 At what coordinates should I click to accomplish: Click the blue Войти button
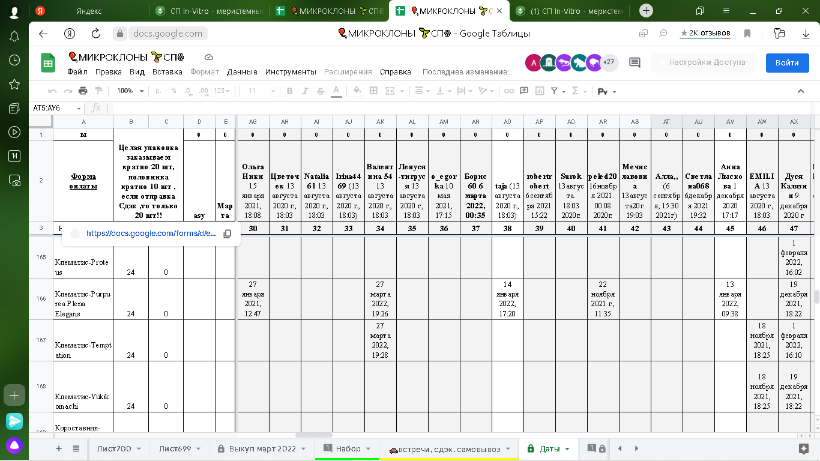[786, 62]
